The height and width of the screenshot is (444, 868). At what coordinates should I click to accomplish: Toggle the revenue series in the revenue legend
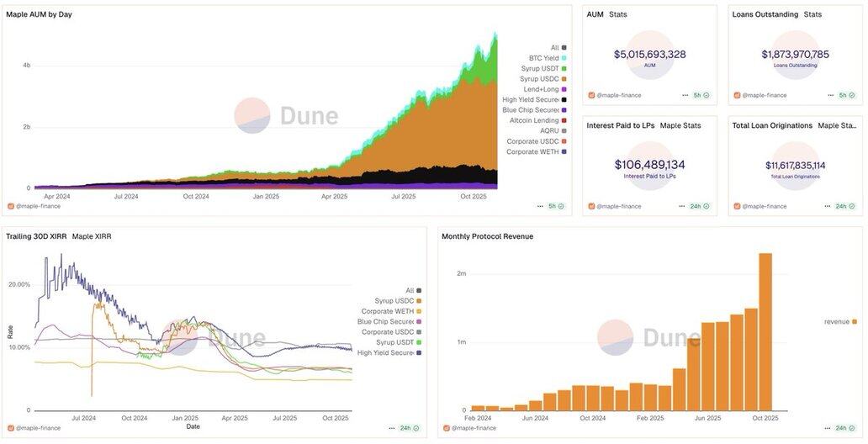click(x=840, y=321)
